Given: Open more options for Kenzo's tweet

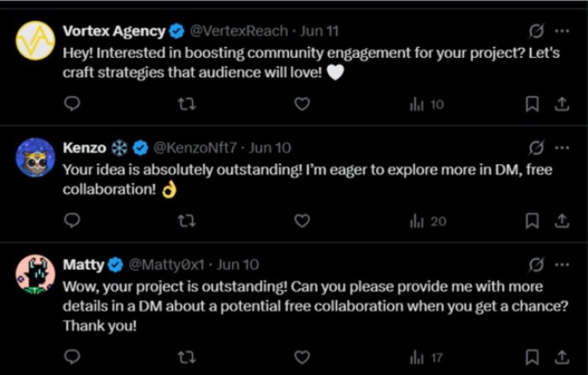Looking at the screenshot, I should tap(560, 147).
